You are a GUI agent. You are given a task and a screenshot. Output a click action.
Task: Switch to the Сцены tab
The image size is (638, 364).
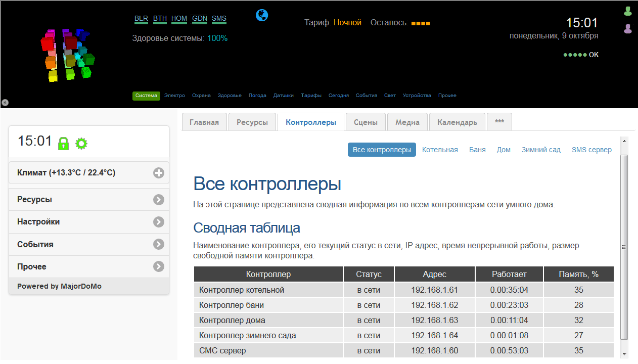pyautogui.click(x=366, y=122)
